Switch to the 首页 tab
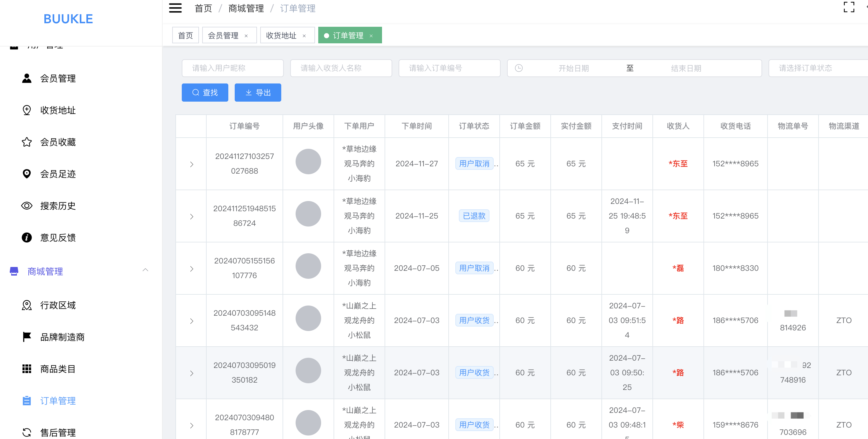Viewport: 868px width, 439px height. tap(185, 35)
